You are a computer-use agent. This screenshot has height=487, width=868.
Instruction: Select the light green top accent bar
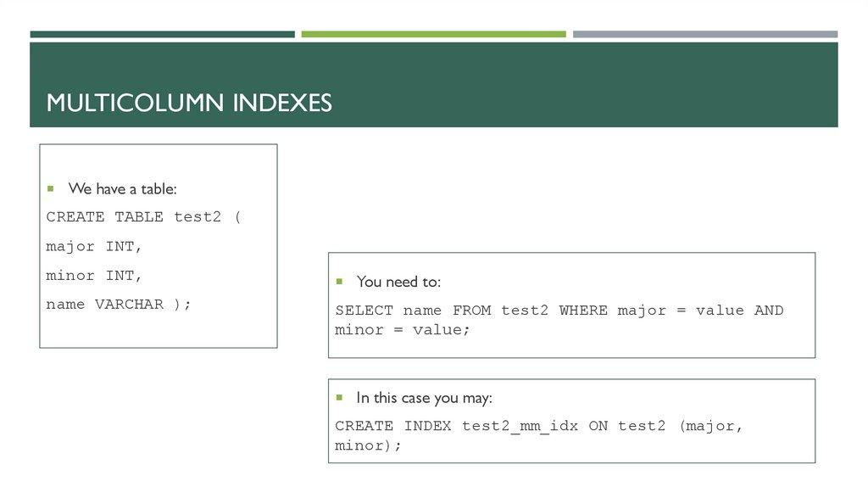(x=433, y=35)
